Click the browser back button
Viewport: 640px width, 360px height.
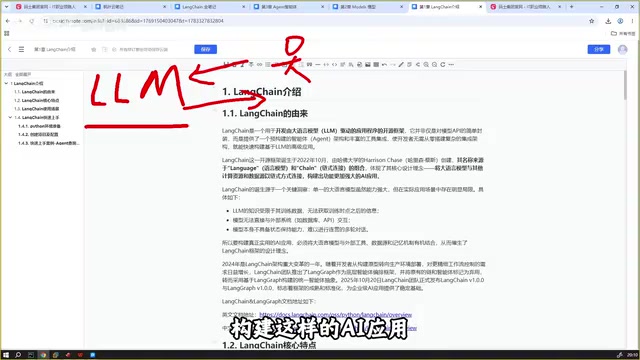[8, 21]
